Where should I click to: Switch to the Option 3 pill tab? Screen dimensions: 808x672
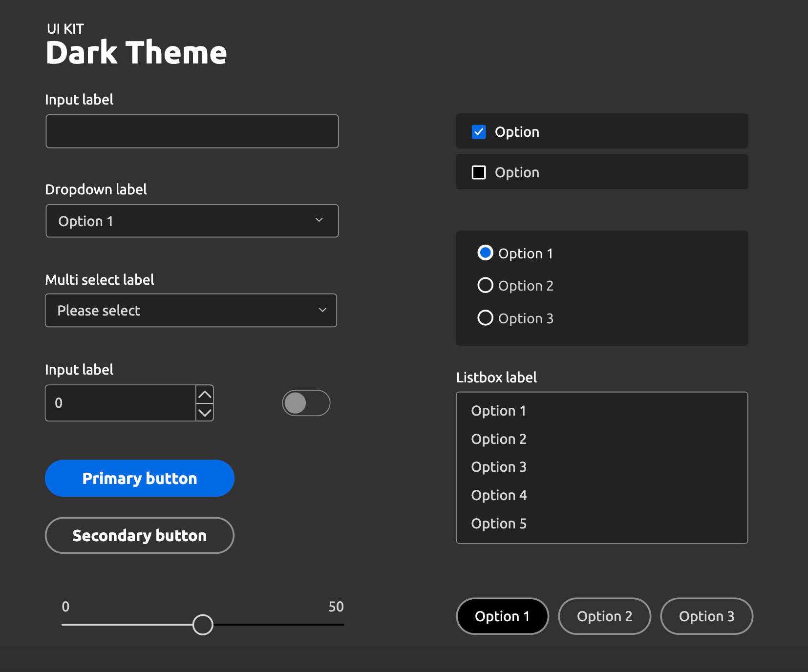[706, 616]
